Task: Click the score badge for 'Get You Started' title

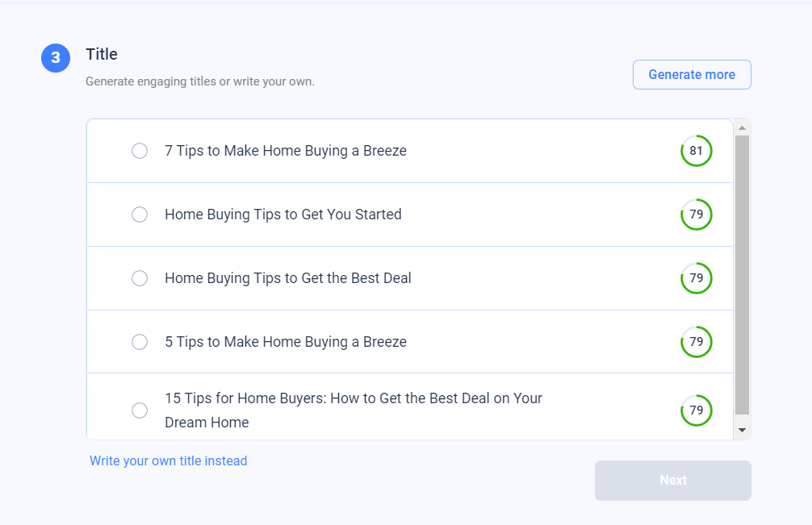Action: click(696, 215)
